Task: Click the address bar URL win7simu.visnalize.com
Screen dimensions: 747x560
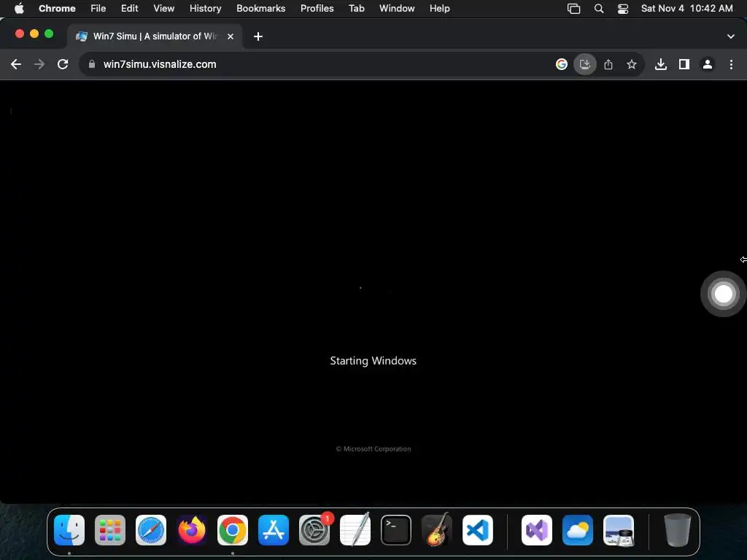Action: coord(160,64)
